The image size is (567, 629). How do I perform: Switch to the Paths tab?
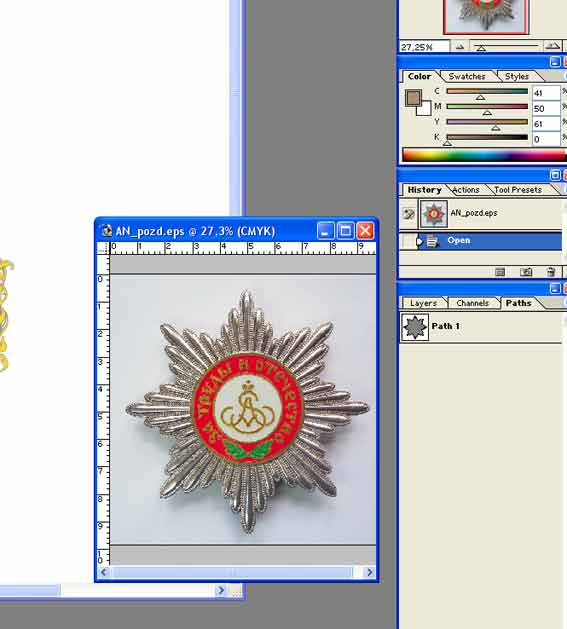coord(518,303)
